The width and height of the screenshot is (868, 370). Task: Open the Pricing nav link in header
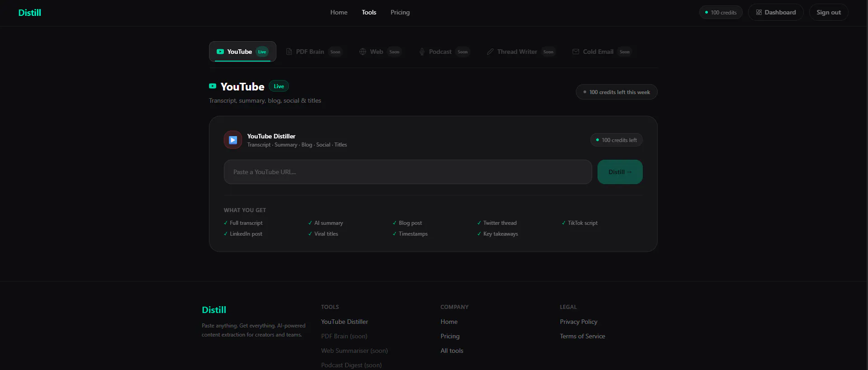tap(400, 12)
